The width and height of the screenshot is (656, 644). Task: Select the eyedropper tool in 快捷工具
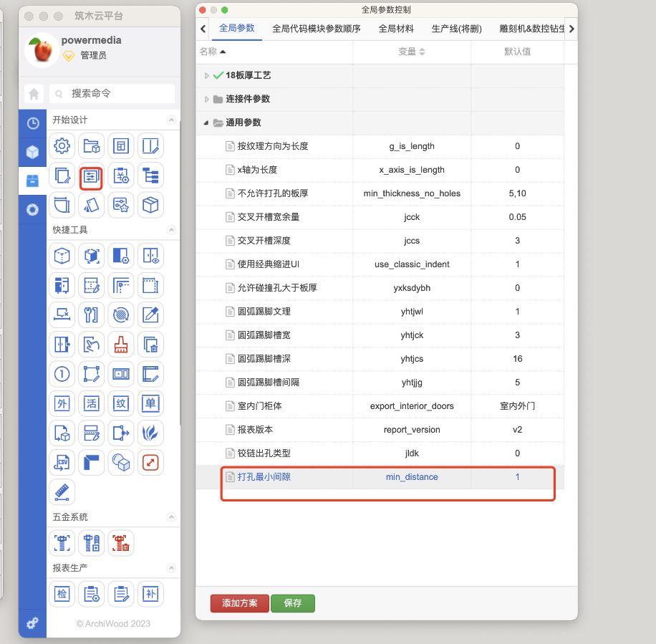click(150, 314)
